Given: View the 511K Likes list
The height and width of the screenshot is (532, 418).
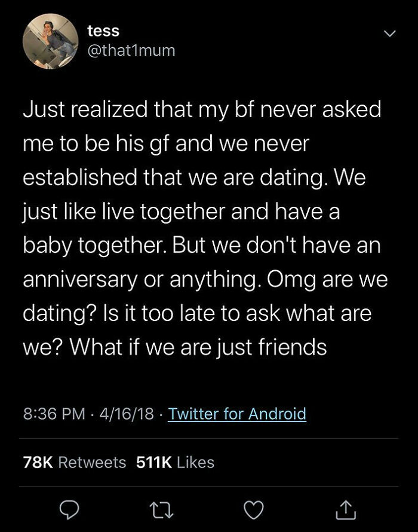Looking at the screenshot, I should tap(176, 461).
